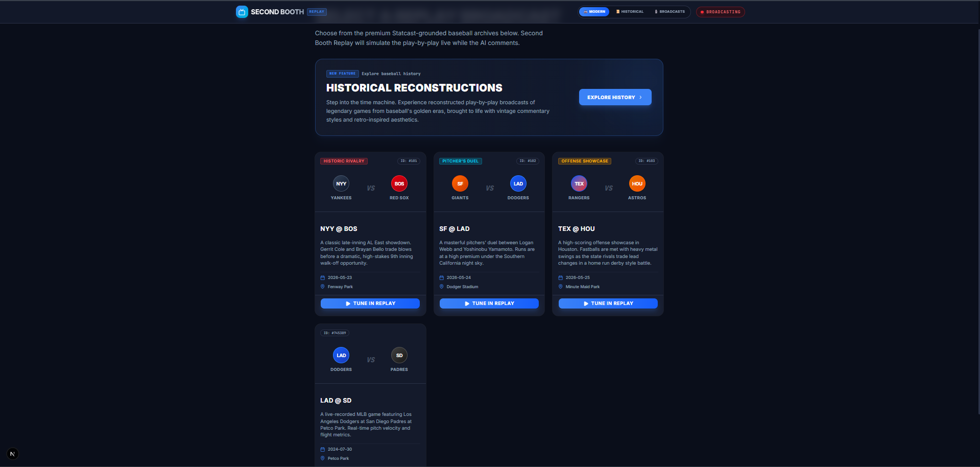Click the REPLAY badge next to the logo
The width and height of the screenshot is (980, 467).
coord(317,12)
